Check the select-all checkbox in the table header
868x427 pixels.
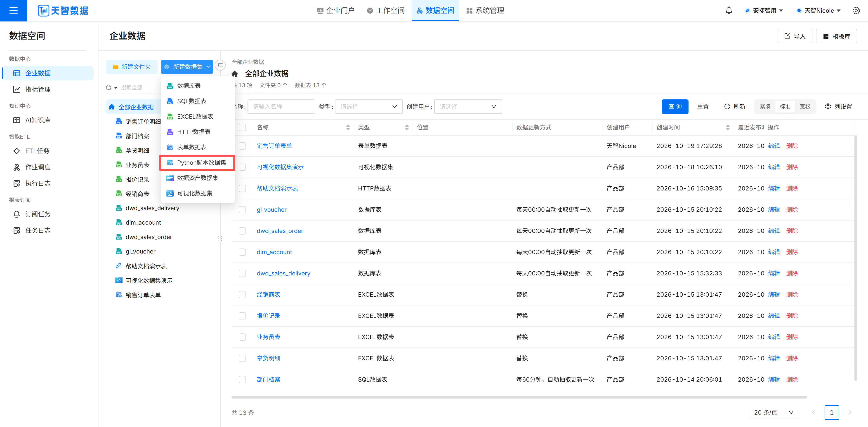click(x=242, y=127)
